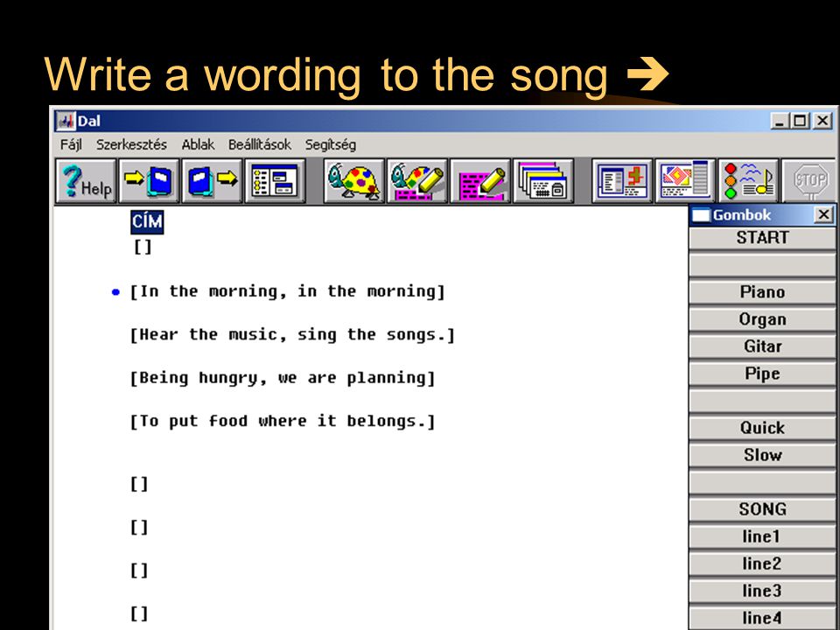
Task: Click the turtle with pencil edit icon
Action: click(416, 181)
